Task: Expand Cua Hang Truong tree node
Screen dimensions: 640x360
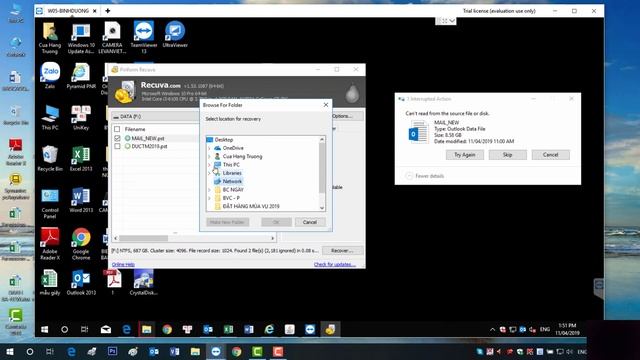Action: [209, 156]
